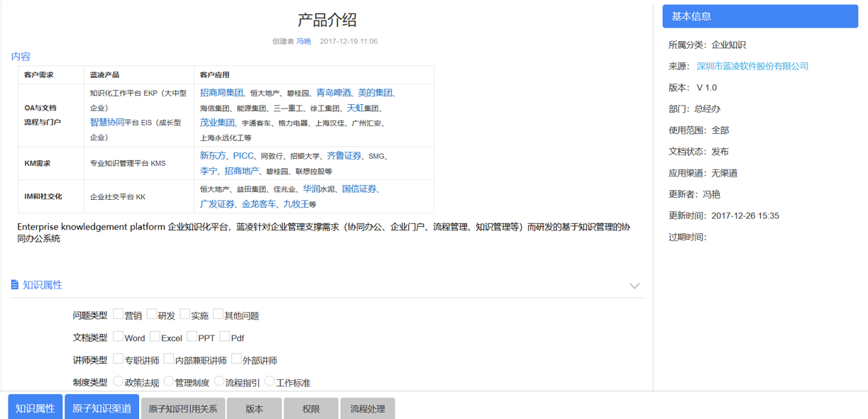The width and height of the screenshot is (868, 419).
Task: Click the 齐鲁证券 customer link
Action: coord(344,156)
